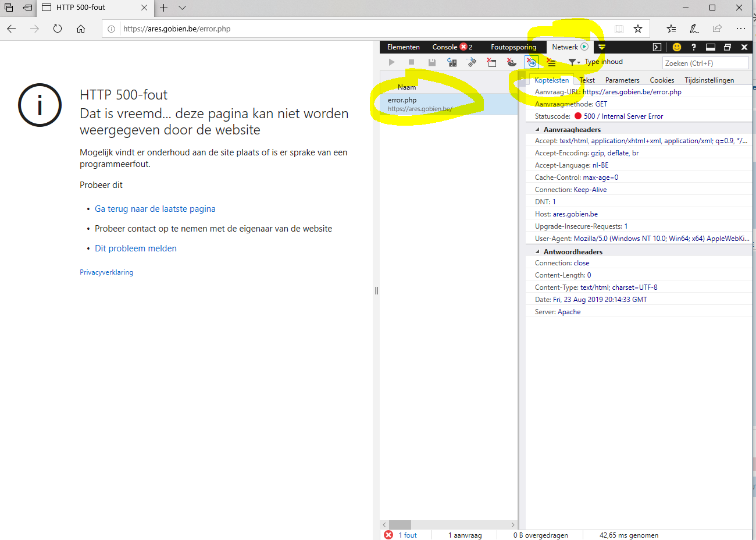Collapse the Aanvraagheaders section
Image resolution: width=756 pixels, height=540 pixels.
coord(537,130)
